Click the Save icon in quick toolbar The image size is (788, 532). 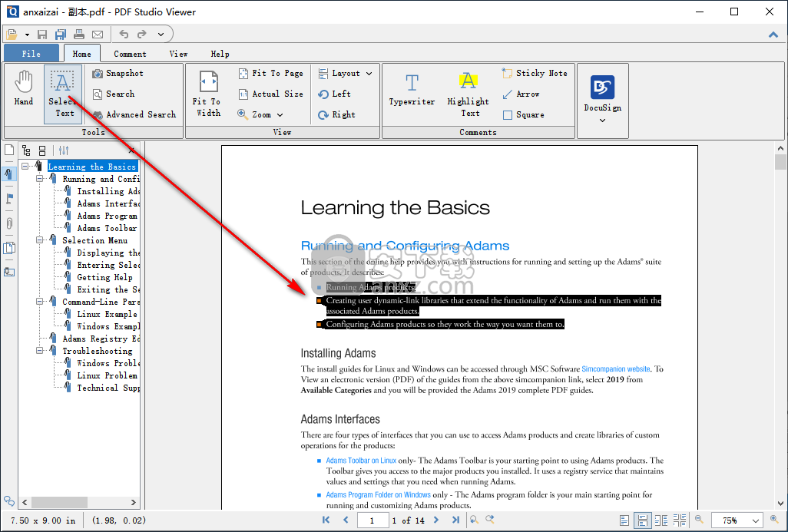click(42, 34)
